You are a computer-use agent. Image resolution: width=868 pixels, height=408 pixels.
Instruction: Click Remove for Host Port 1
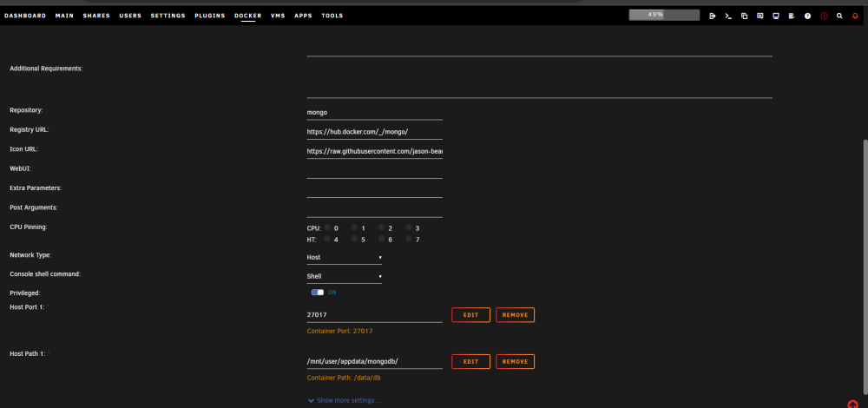[x=516, y=315]
